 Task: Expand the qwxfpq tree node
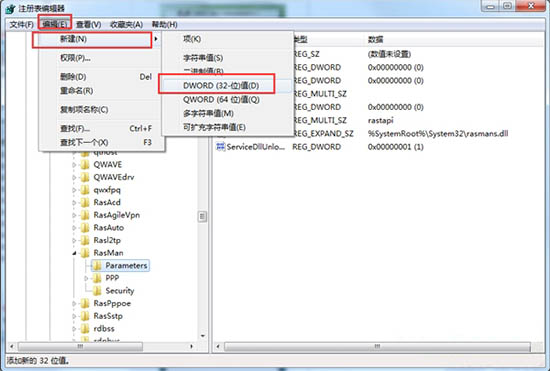pyautogui.click(x=74, y=190)
